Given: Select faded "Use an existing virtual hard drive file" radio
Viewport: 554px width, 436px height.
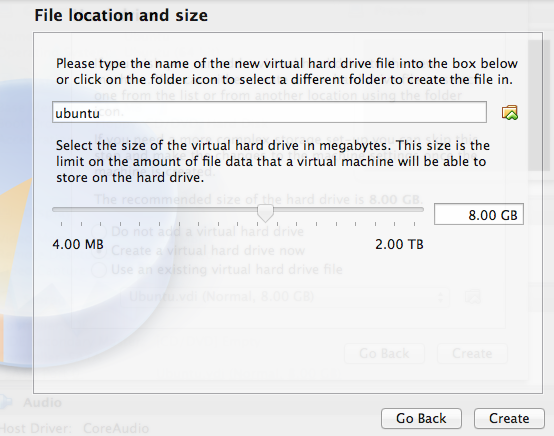Looking at the screenshot, I should (x=99, y=270).
